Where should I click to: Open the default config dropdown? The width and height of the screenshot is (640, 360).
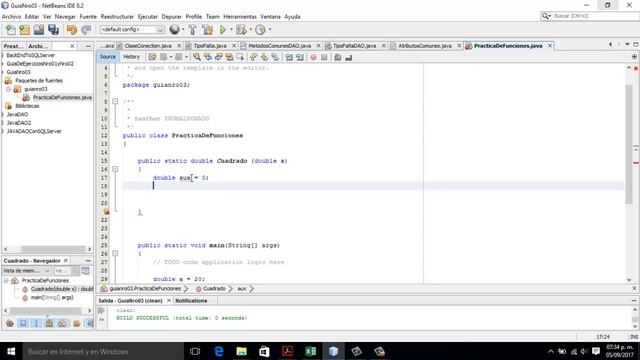[x=132, y=29]
